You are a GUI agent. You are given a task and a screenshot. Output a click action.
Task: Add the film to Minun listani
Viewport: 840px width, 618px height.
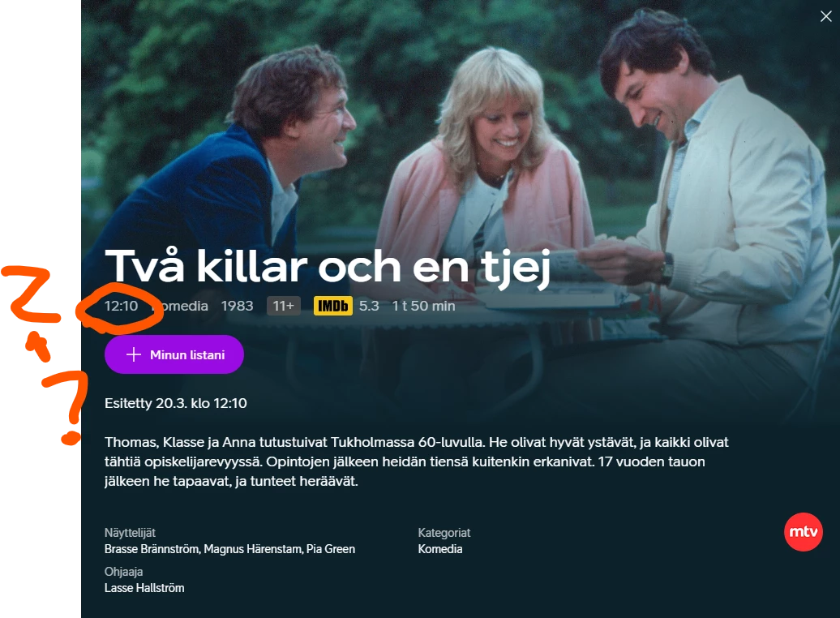point(174,354)
